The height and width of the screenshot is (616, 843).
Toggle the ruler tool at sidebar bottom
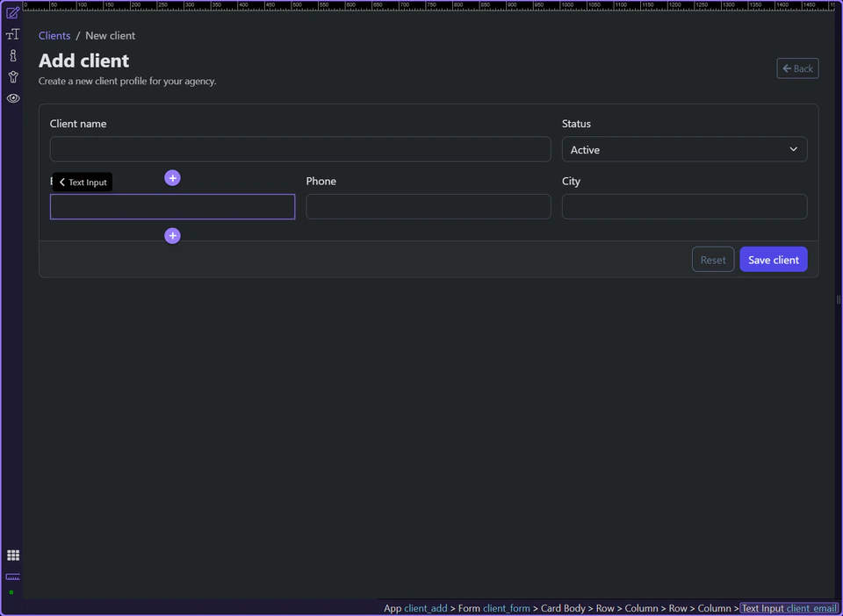[12, 577]
